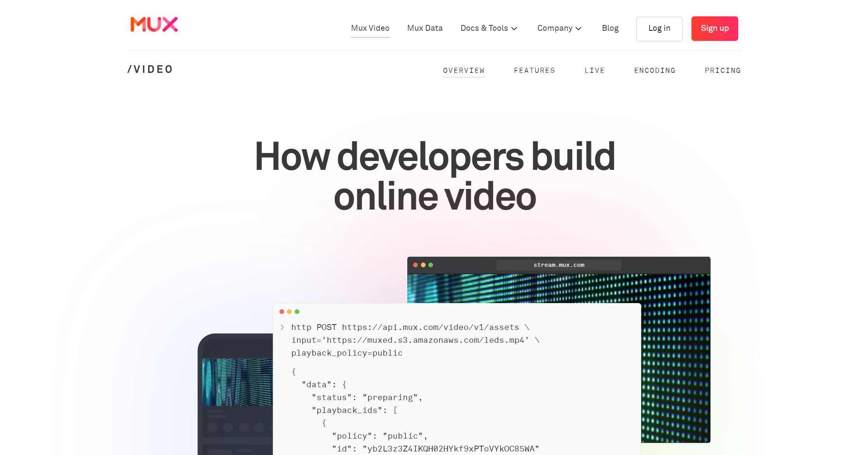Click the Mux logo
The width and height of the screenshot is (868, 455).
(154, 25)
